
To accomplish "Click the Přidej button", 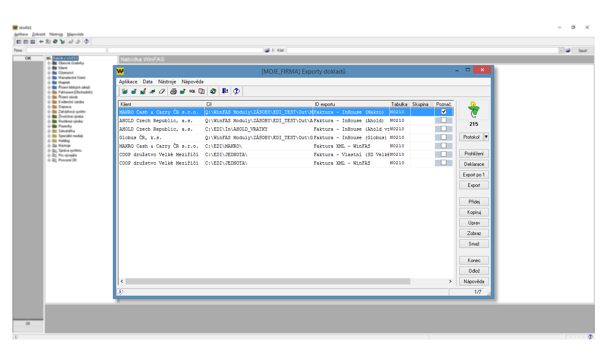I will click(474, 202).
